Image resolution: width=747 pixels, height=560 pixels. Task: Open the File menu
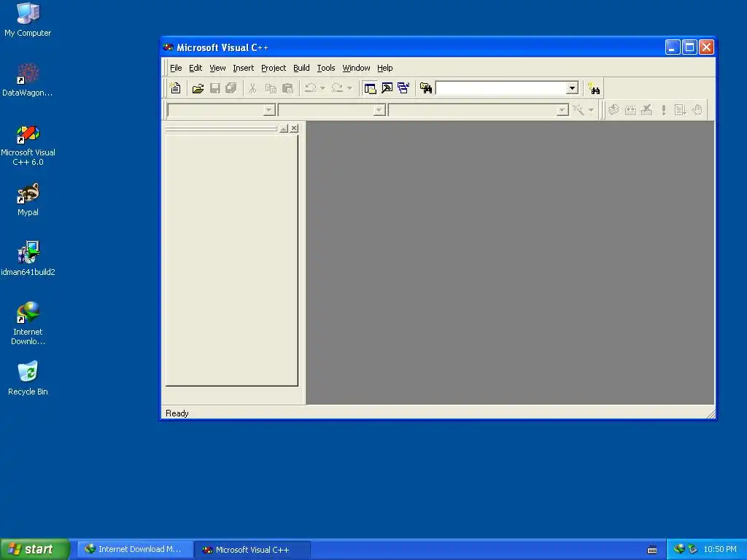coord(176,68)
